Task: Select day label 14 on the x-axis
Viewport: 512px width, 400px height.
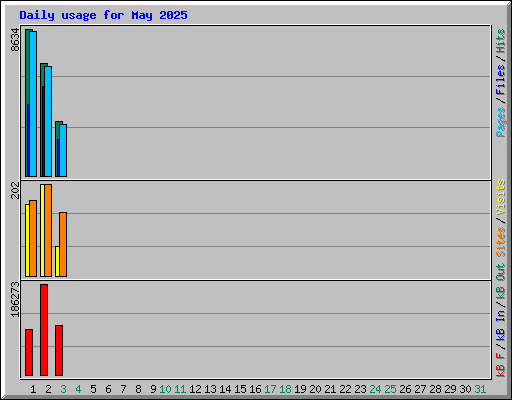Action: [225, 389]
